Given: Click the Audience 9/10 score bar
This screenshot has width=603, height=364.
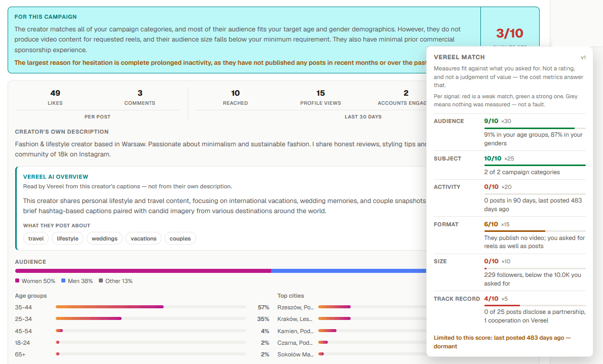Looking at the screenshot, I should point(535,128).
